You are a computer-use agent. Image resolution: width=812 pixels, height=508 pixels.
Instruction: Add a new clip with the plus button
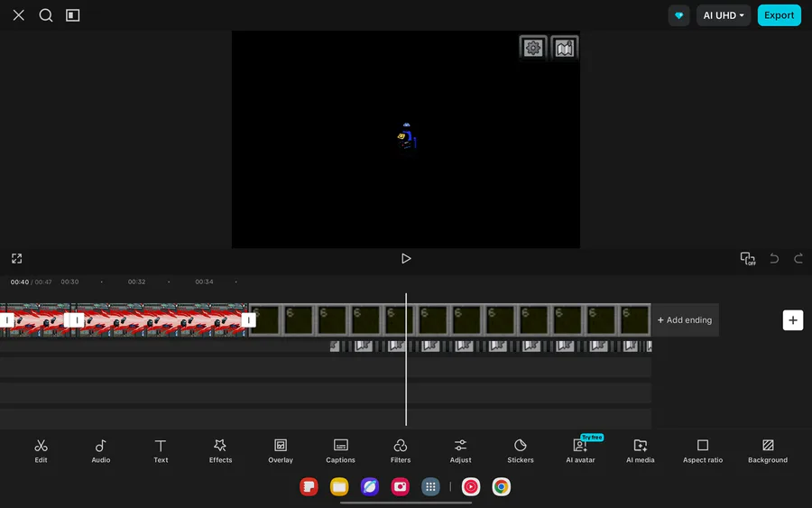coord(793,320)
